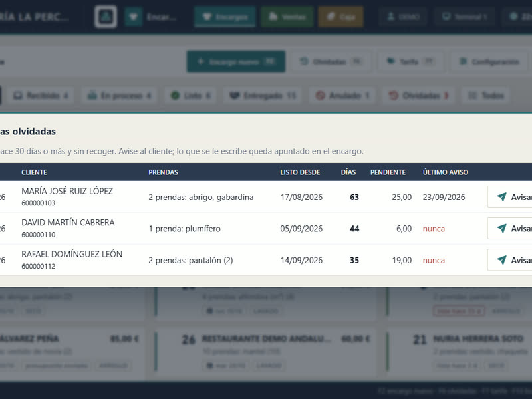Click the 35 days value

(354, 260)
